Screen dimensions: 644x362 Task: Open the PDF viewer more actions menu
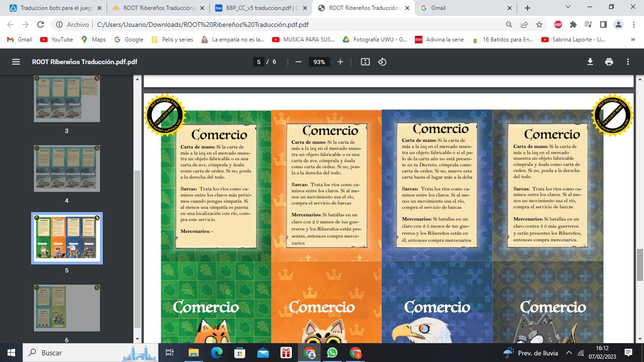click(627, 62)
